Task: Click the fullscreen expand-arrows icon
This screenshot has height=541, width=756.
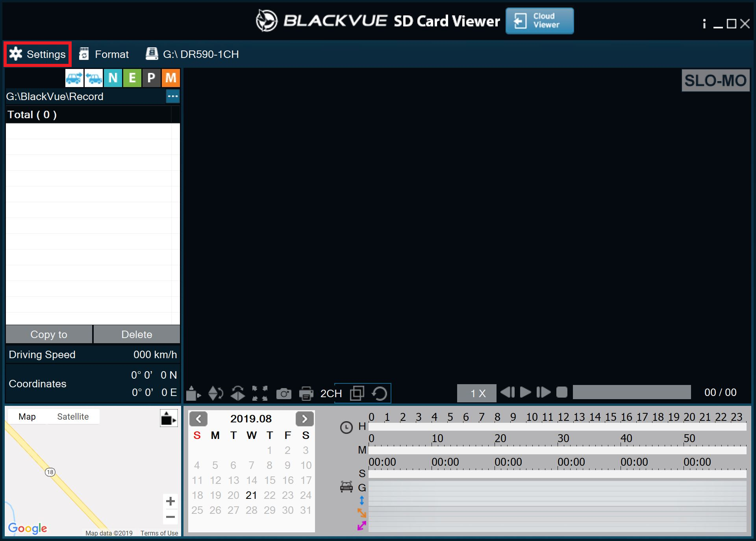Action: click(260, 393)
